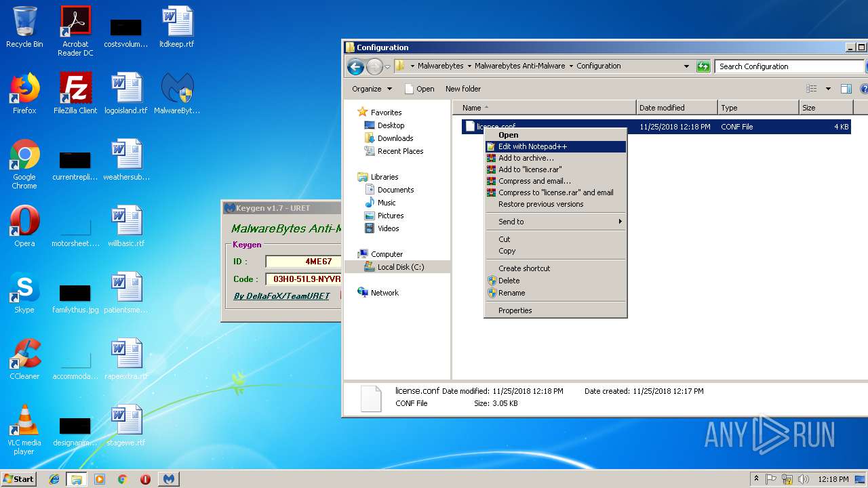The width and height of the screenshot is (868, 488).
Task: Click By DeltaFoX/TeamURET link
Action: (x=281, y=296)
